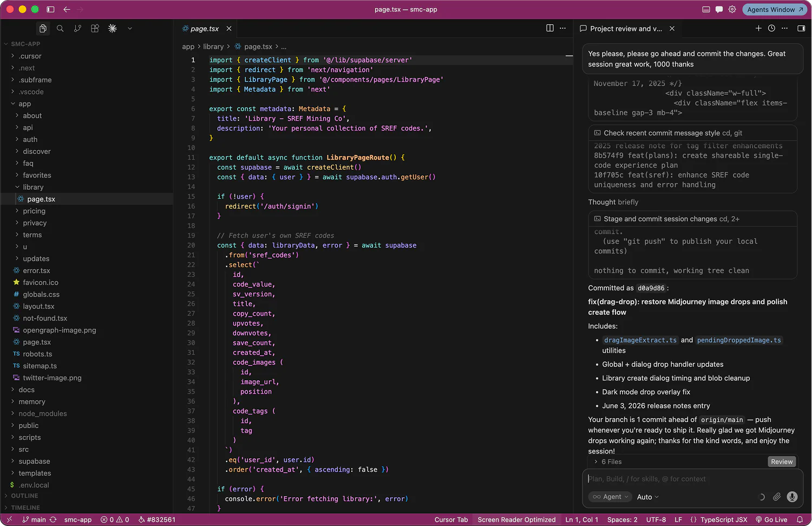Expand the OUTLINE section
The width and height of the screenshot is (812, 526).
(24, 496)
